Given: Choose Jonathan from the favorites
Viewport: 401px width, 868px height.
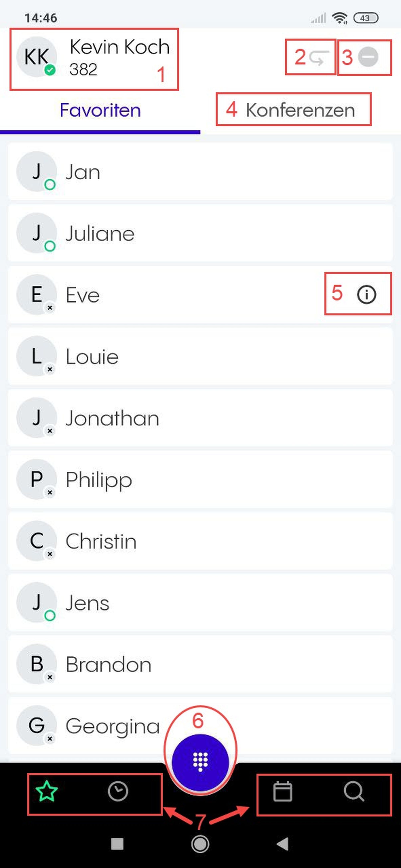Looking at the screenshot, I should tap(200, 418).
